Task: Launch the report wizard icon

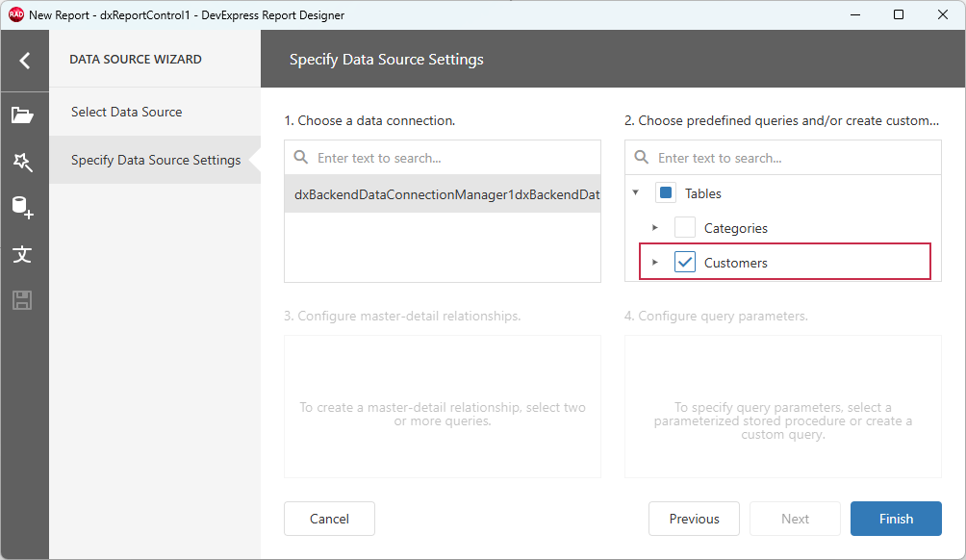Action: [23, 162]
